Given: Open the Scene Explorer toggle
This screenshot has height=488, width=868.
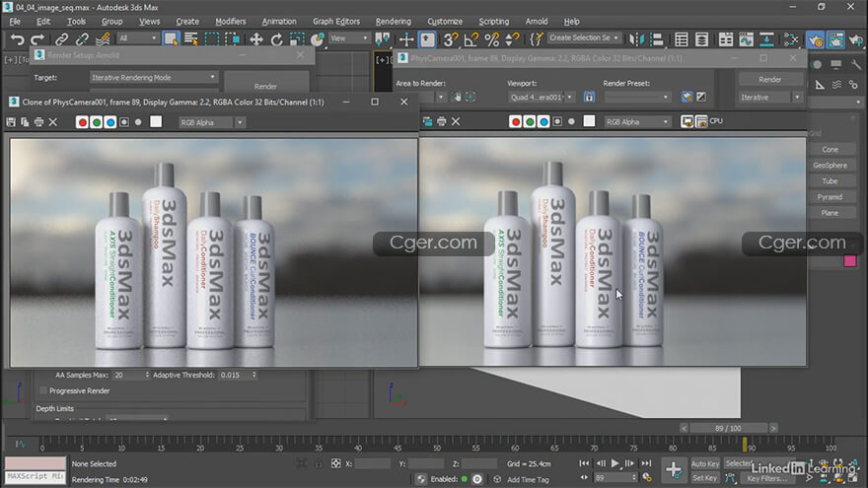Looking at the screenshot, I should [x=682, y=39].
